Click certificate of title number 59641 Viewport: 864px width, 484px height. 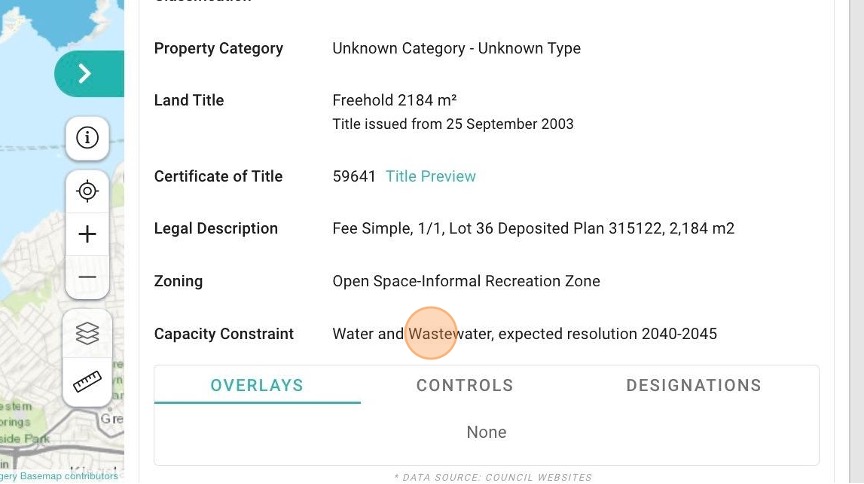tap(354, 176)
